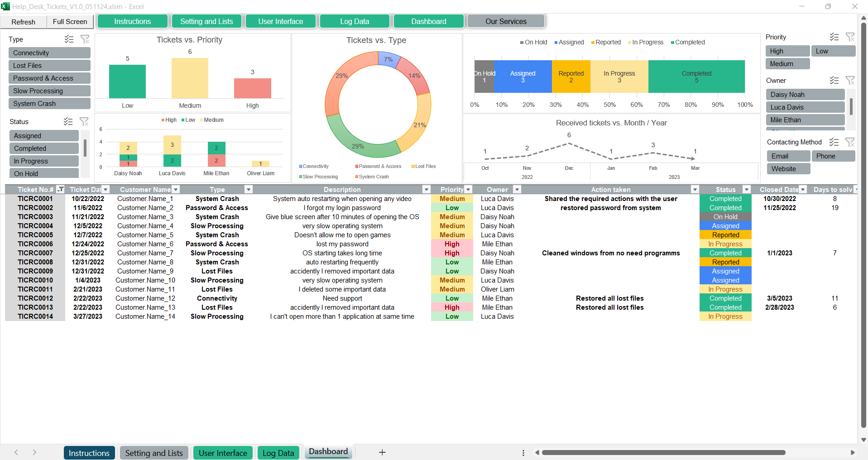Open the Ticket Date column filter dropdown
The image size is (868, 460).
[106, 190]
